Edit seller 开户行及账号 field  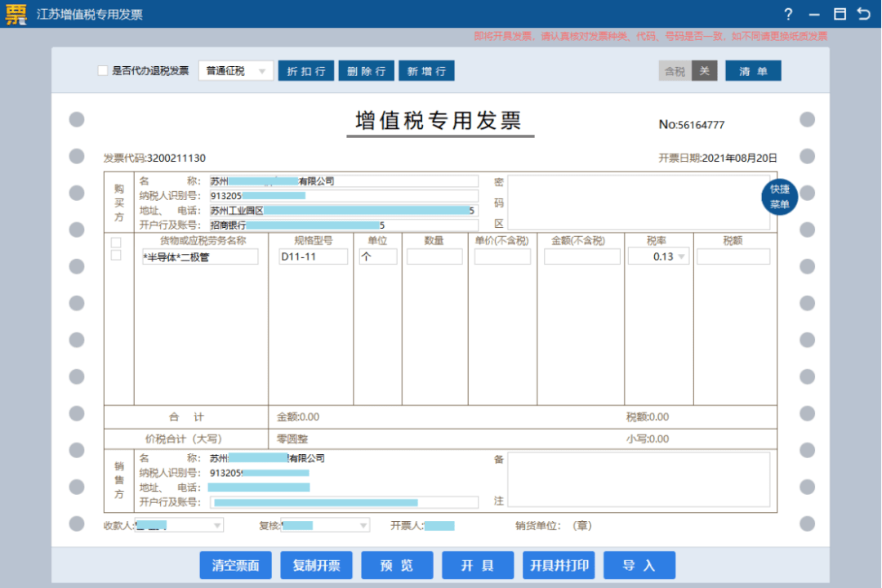[344, 502]
